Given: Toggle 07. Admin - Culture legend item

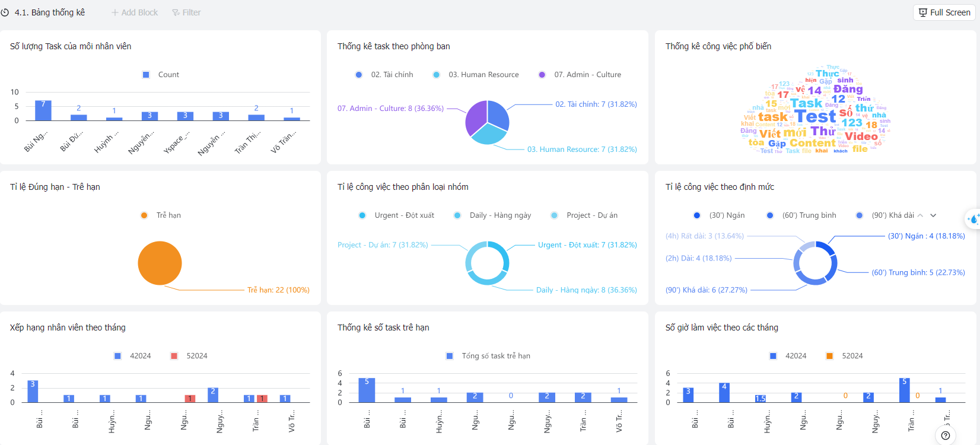Looking at the screenshot, I should pos(580,75).
